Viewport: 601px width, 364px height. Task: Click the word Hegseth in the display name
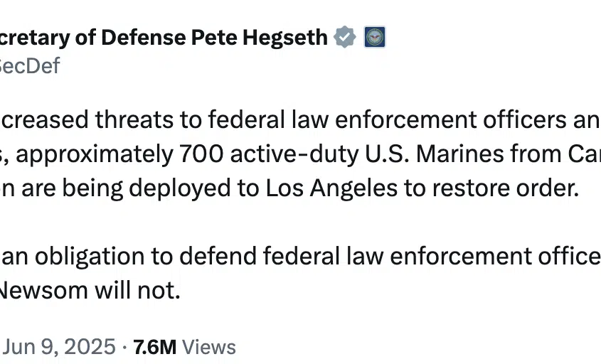click(x=285, y=38)
